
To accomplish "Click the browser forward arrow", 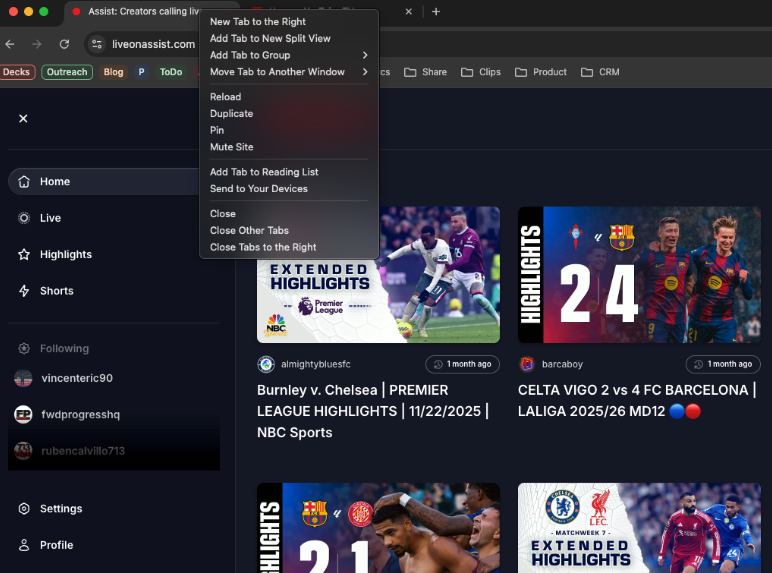I will click(x=37, y=44).
